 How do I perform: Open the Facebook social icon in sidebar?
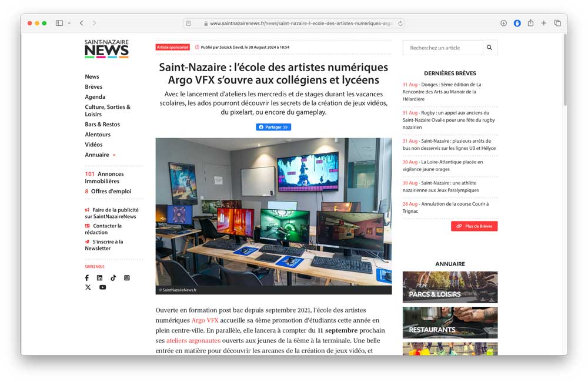click(x=87, y=278)
